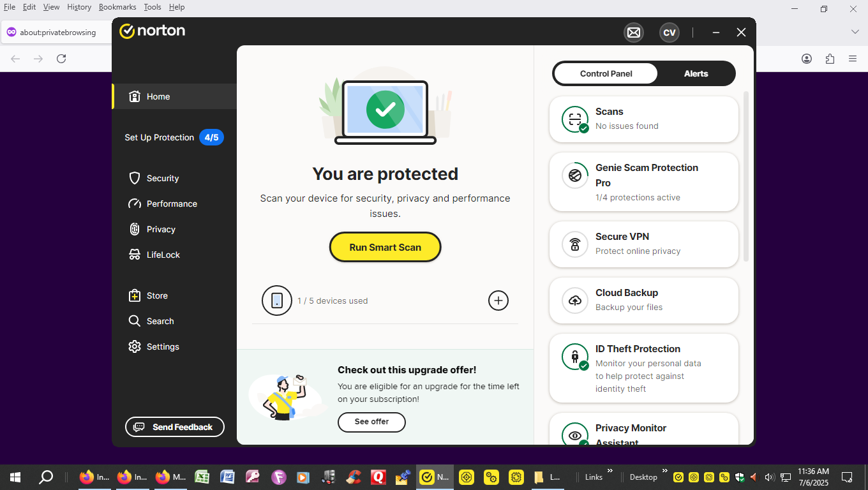Viewport: 868px width, 490px height.
Task: Open the File menu in Firefox
Action: coord(10,7)
